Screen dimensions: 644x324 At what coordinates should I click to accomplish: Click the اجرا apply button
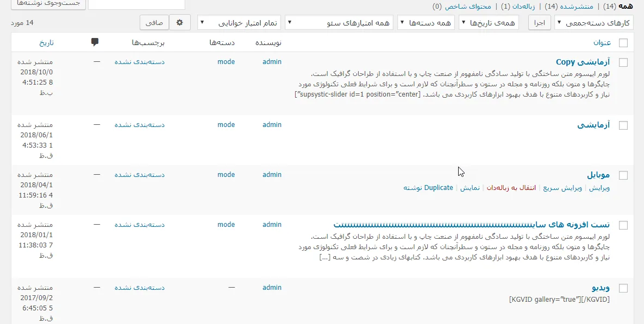(539, 23)
